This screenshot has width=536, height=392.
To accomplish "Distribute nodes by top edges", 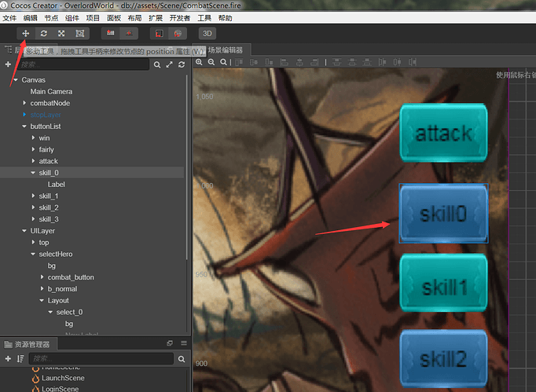I will (x=336, y=62).
